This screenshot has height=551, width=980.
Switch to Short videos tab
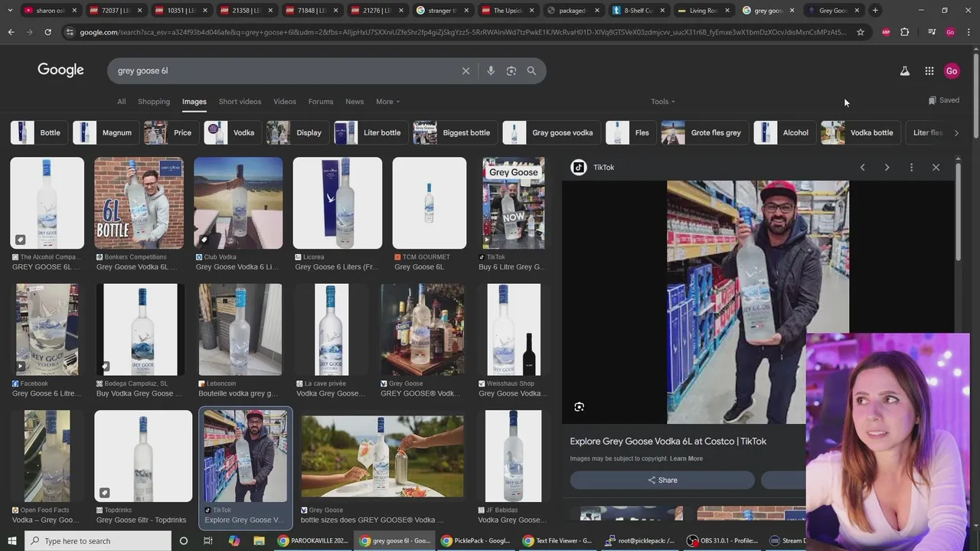pos(240,101)
